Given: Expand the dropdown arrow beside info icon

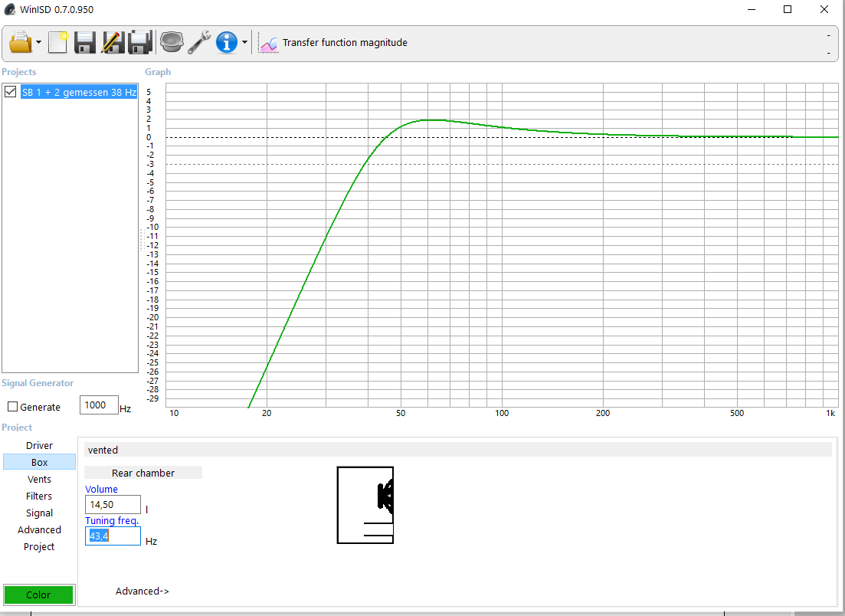Looking at the screenshot, I should 244,43.
